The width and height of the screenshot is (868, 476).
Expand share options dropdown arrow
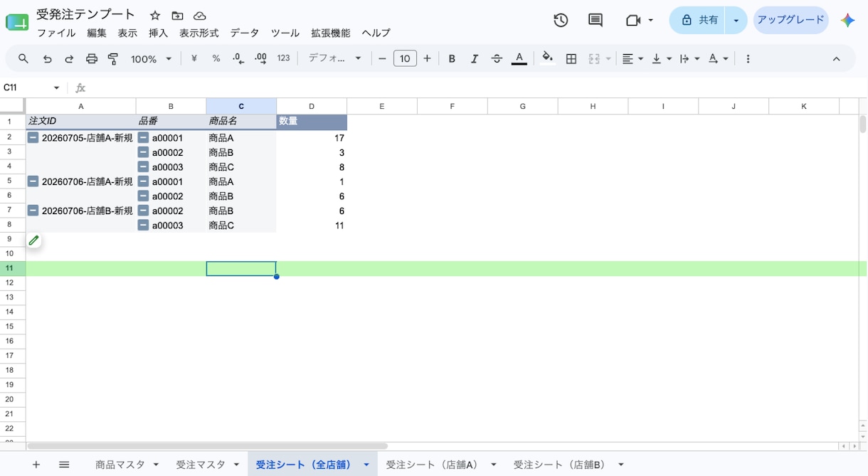(x=736, y=21)
